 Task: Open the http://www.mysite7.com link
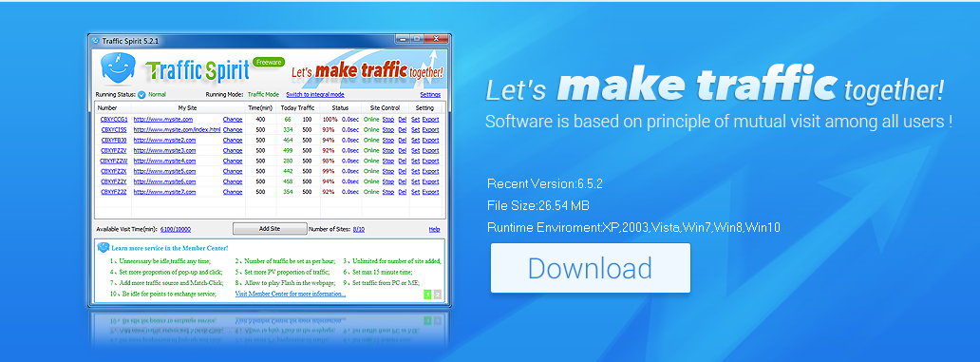coord(164,192)
